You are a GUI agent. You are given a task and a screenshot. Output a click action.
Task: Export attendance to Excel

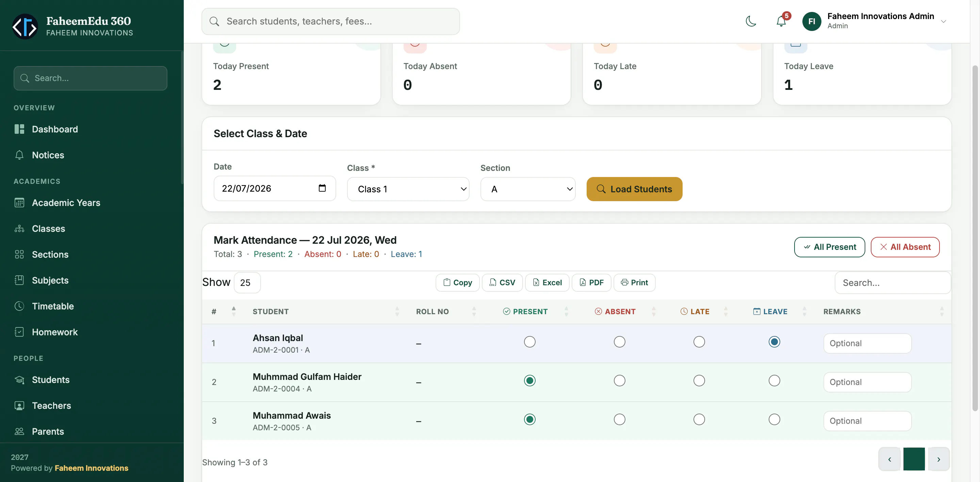(x=547, y=282)
